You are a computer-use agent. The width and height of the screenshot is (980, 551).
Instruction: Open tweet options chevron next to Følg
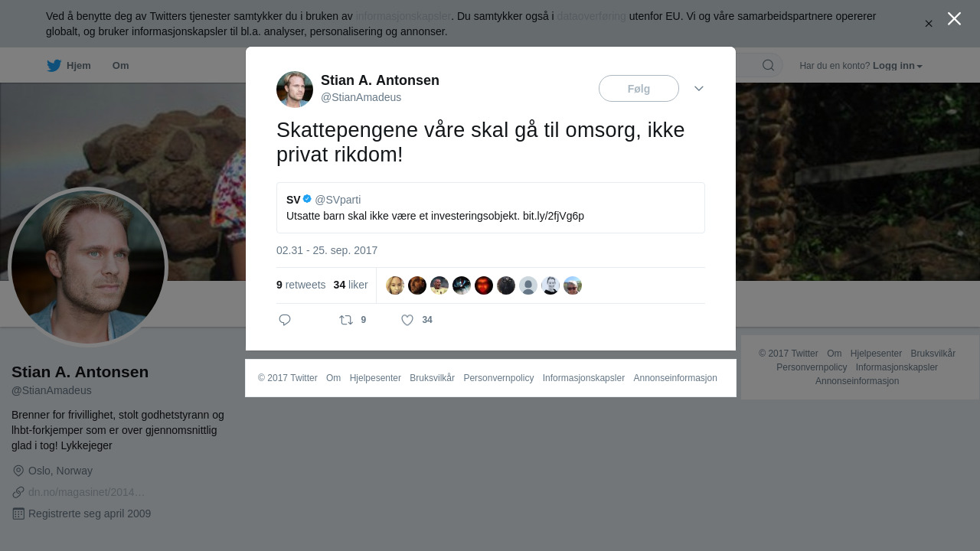click(x=699, y=89)
